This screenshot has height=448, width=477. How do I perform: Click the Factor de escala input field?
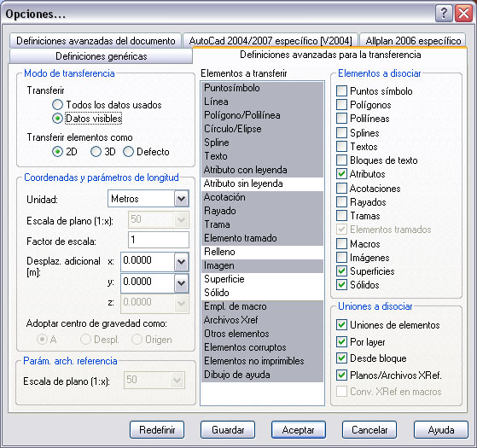click(159, 240)
